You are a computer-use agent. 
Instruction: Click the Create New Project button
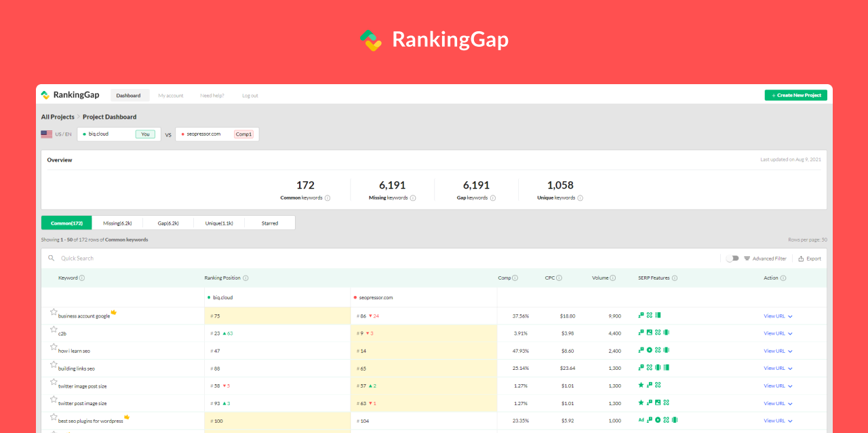tap(796, 95)
